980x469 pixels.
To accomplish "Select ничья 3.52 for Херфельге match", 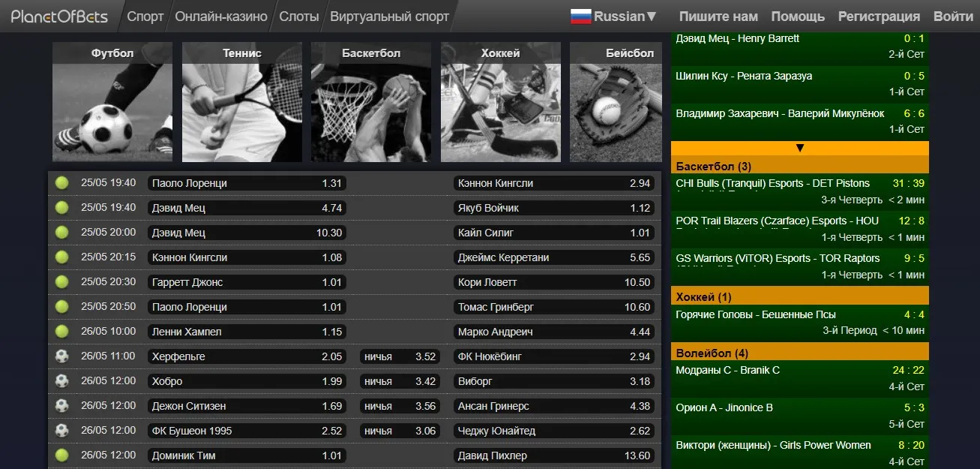I will pyautogui.click(x=400, y=356).
